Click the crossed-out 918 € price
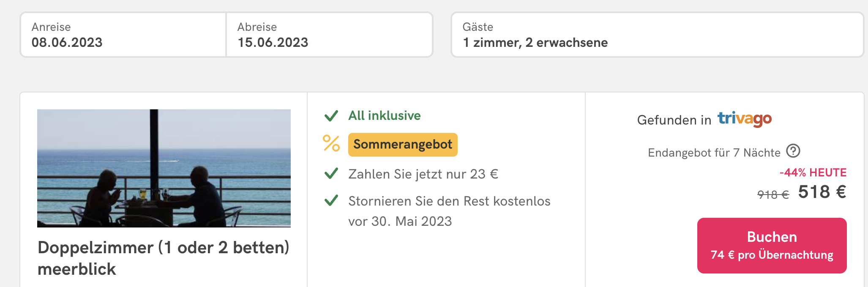Screen dimensions: 868x287 click(x=773, y=195)
